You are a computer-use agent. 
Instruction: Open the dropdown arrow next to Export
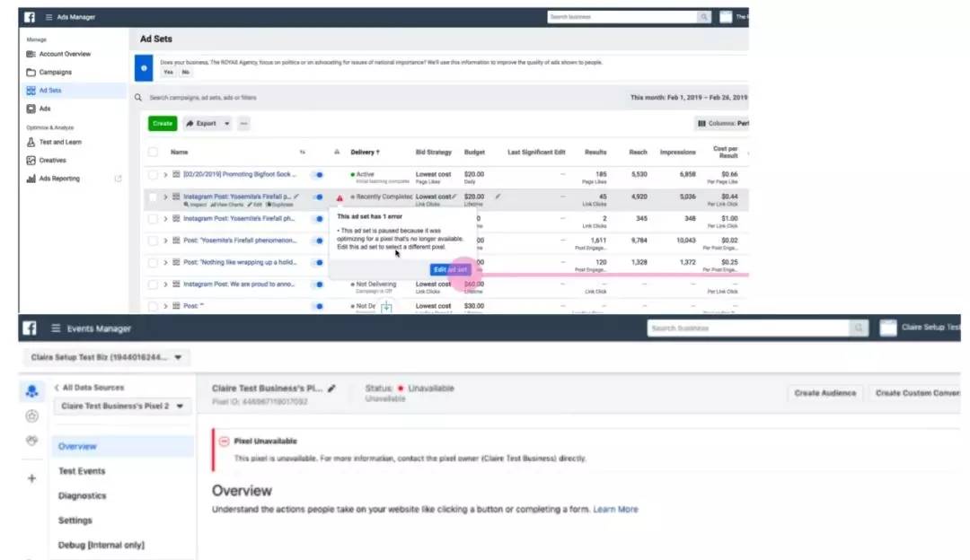click(x=227, y=124)
